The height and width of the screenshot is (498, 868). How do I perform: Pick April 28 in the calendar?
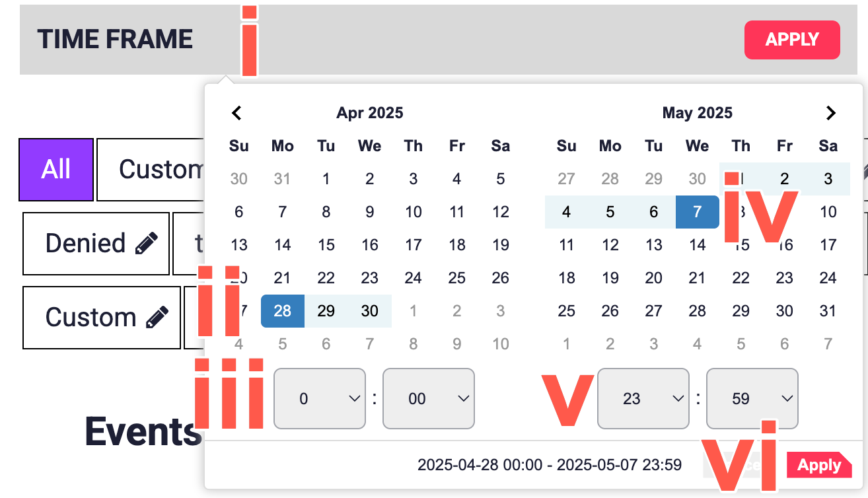tap(283, 311)
